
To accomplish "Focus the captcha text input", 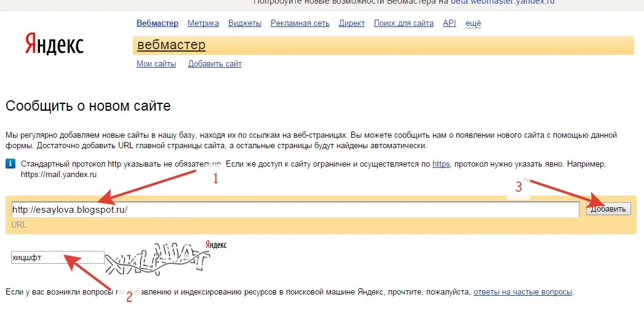I will (57, 258).
